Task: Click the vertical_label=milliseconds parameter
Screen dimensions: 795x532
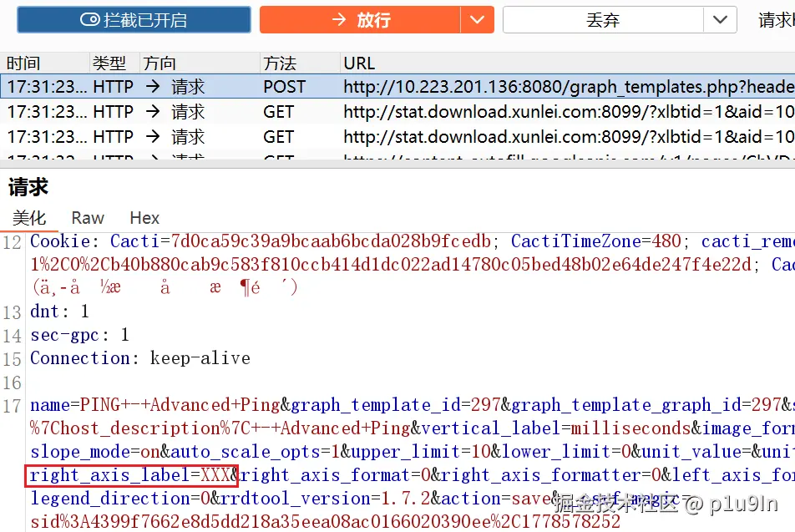Action: (555, 428)
